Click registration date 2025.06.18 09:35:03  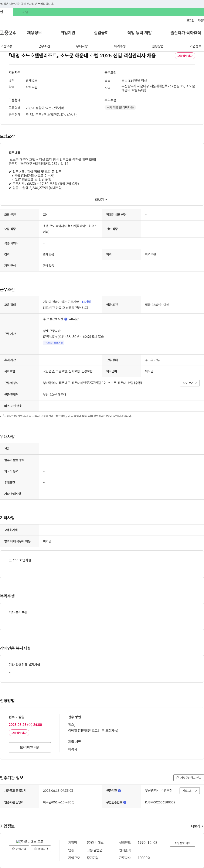[58, 790]
